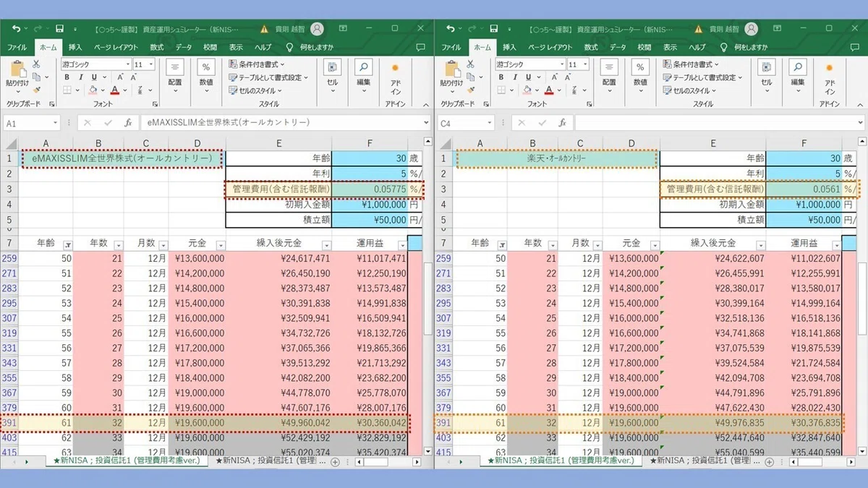Click Name Box showing A1 in left window
The width and height of the screenshot is (868, 488).
(x=32, y=123)
